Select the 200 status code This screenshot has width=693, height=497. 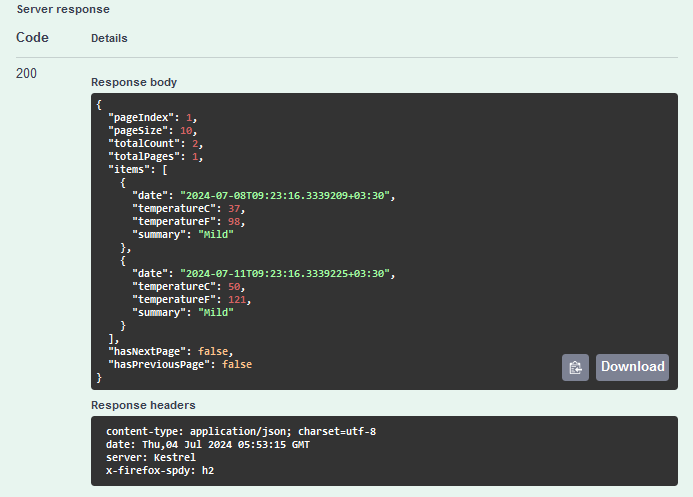[x=26, y=73]
